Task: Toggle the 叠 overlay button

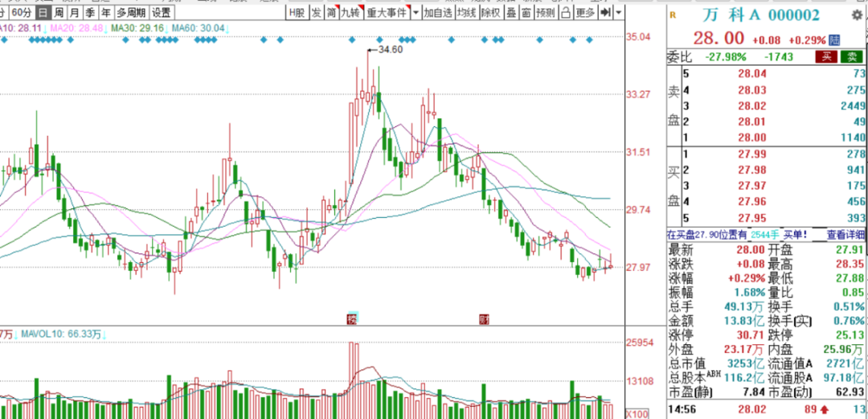Action: [x=511, y=12]
